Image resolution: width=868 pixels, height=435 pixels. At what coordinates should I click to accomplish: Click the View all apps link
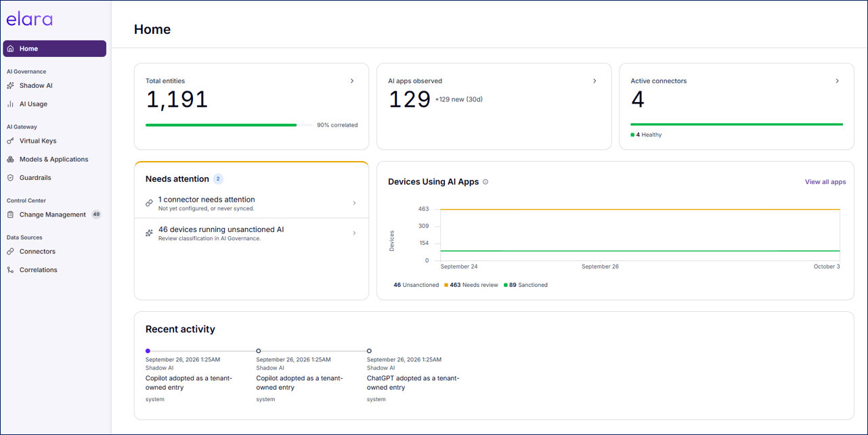[x=825, y=182]
